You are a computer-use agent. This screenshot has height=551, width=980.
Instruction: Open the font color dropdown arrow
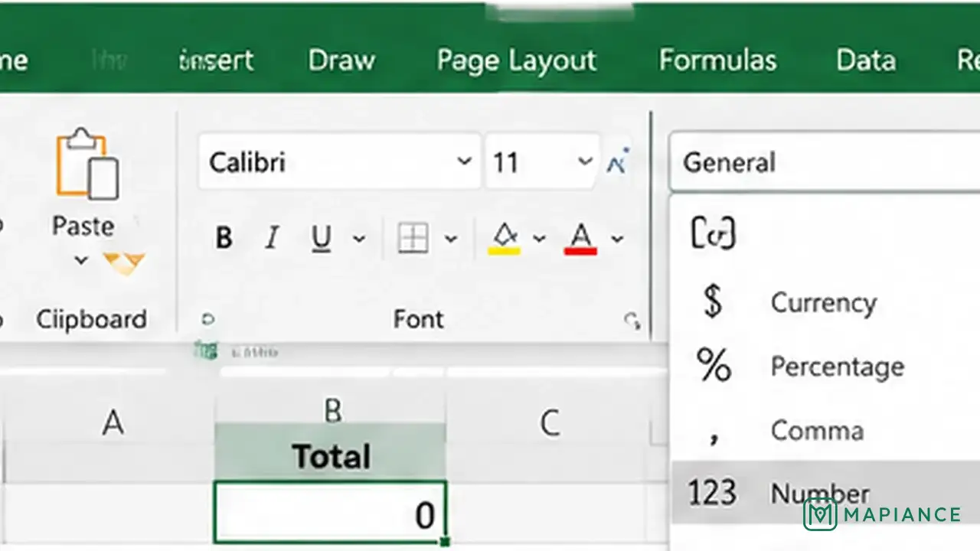[616, 239]
